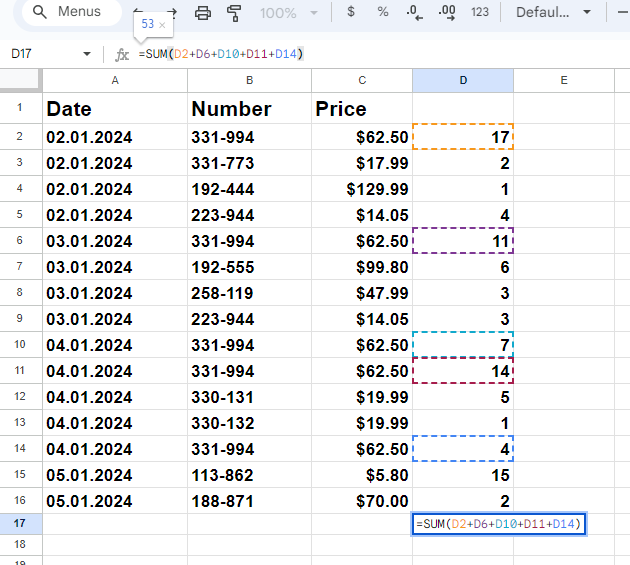Format as currency with dollar icon

[x=351, y=12]
